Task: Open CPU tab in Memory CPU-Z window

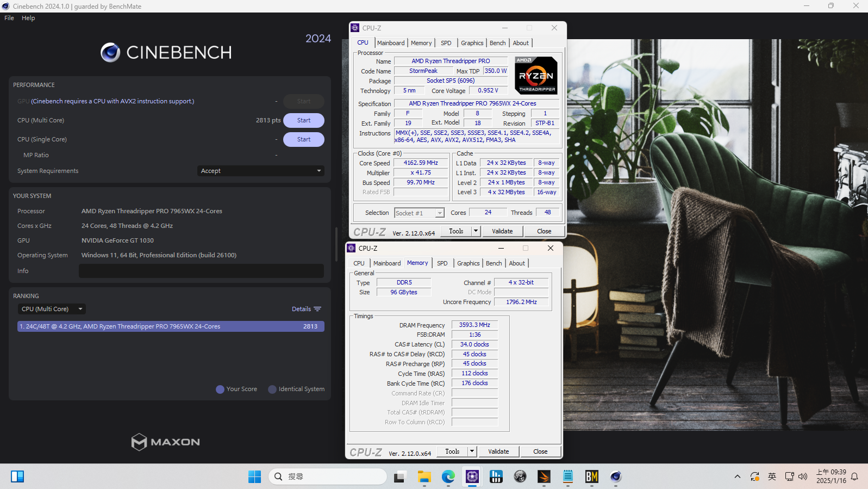Action: (x=359, y=263)
